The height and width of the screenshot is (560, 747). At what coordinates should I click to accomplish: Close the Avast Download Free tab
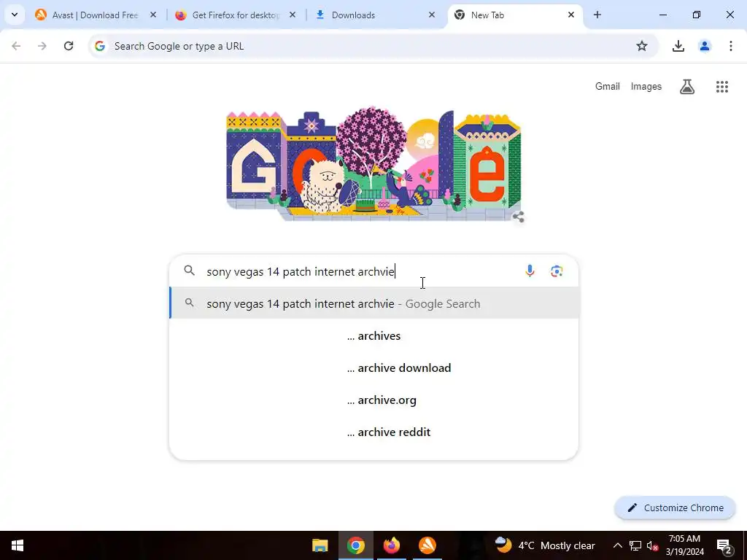pos(153,15)
